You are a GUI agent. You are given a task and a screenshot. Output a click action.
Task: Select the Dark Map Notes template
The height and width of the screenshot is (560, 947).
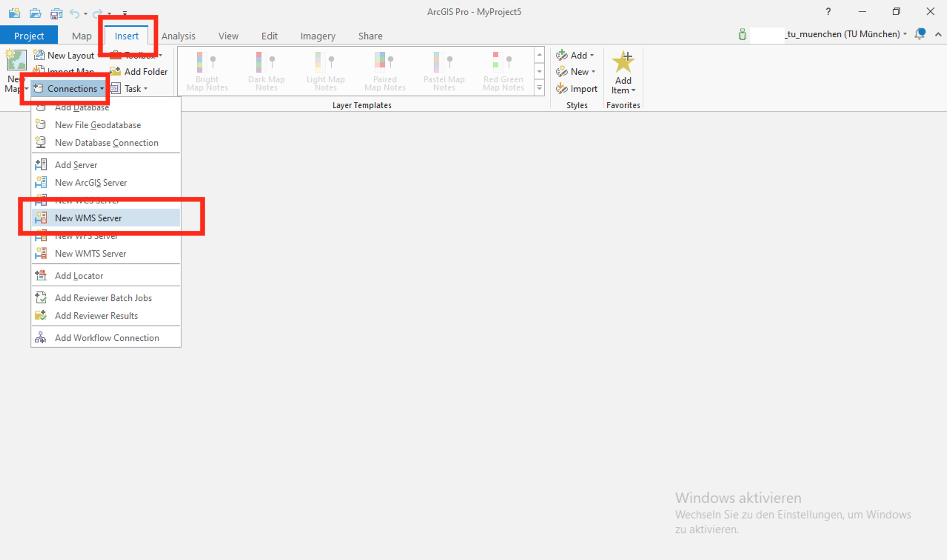tap(267, 72)
